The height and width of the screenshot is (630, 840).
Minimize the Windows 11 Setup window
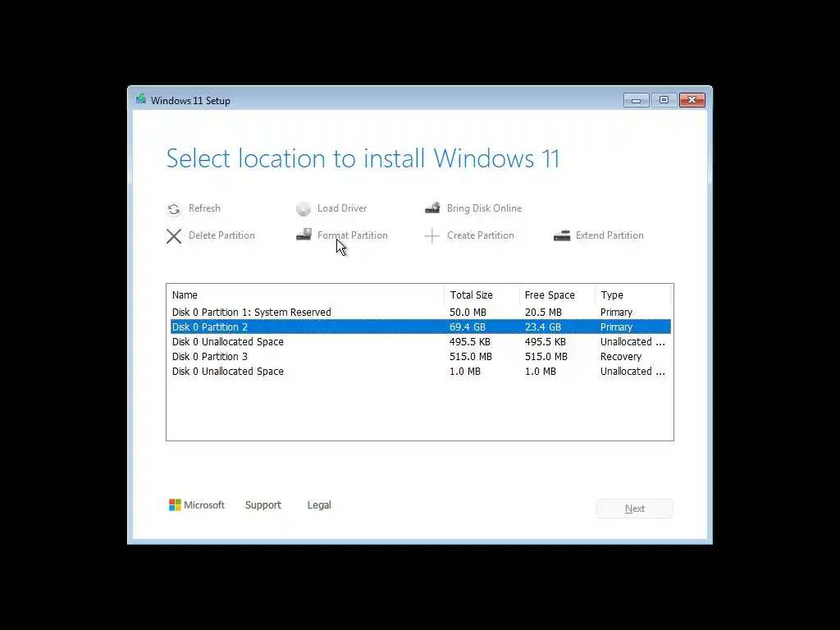[x=636, y=100]
